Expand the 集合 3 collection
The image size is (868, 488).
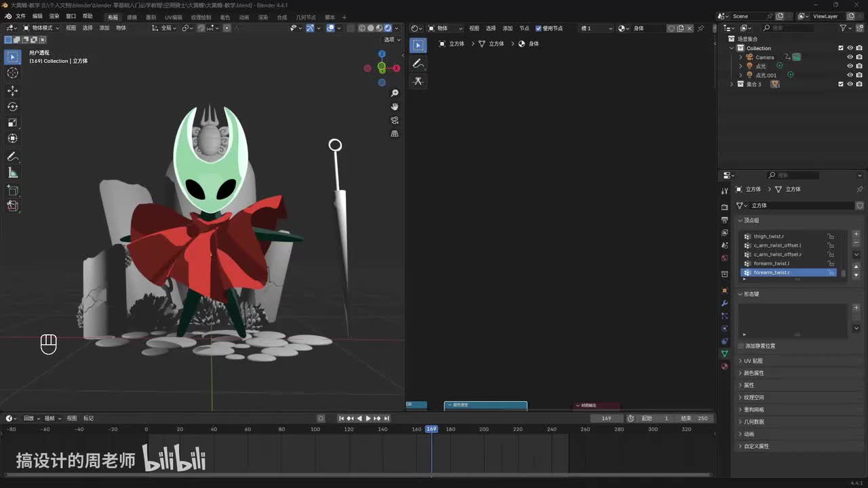point(732,84)
